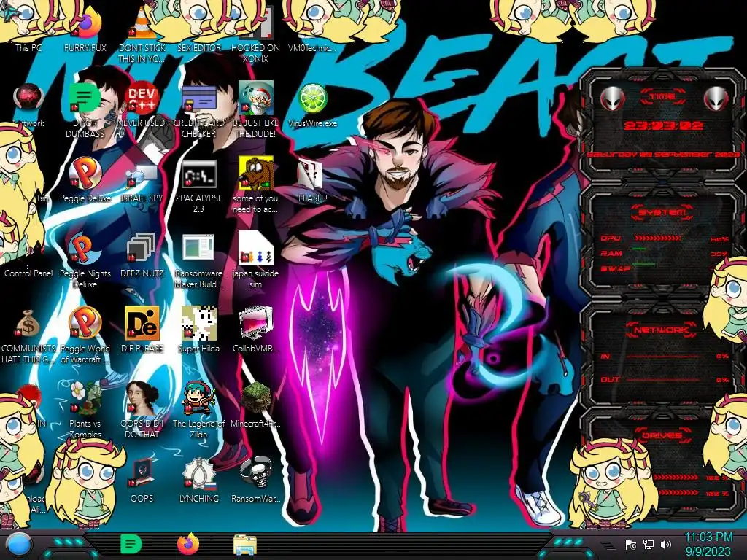This screenshot has height=560, width=747.
Task: Click the 11:03 PM taskbar clock
Action: click(708, 537)
